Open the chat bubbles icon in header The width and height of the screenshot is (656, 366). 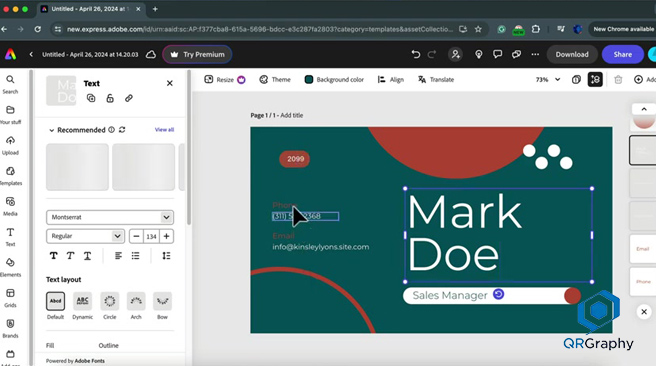(x=516, y=54)
